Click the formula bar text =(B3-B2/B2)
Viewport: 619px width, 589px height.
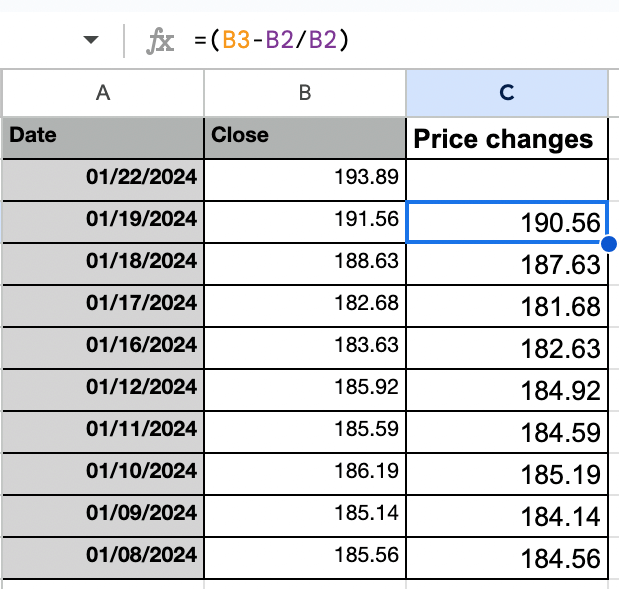pyautogui.click(x=272, y=40)
